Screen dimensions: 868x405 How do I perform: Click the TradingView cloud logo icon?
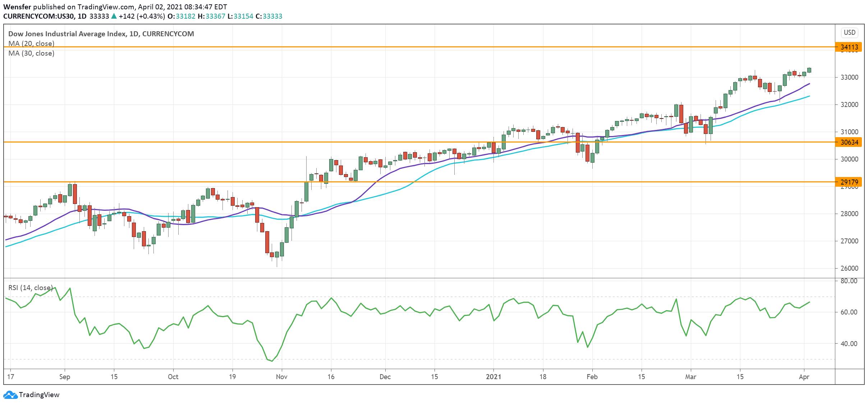point(10,395)
